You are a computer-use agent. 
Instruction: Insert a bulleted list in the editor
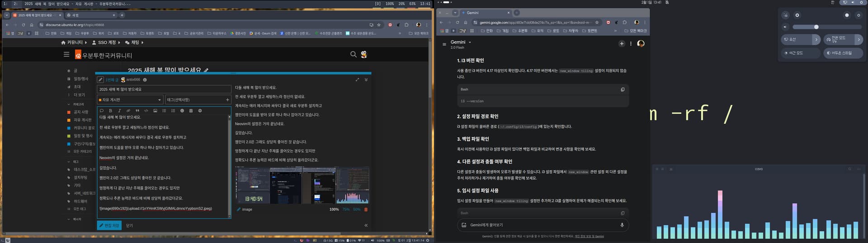164,110
